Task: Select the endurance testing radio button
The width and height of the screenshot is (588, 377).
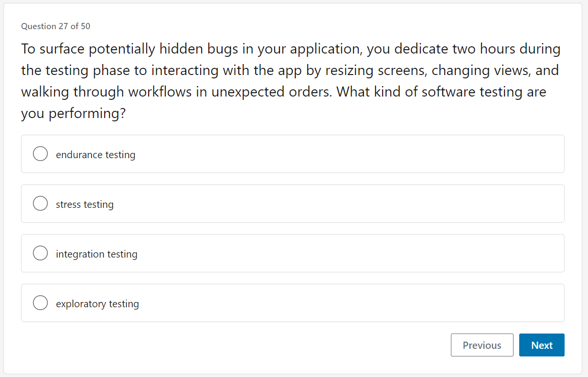Action: pyautogui.click(x=41, y=154)
